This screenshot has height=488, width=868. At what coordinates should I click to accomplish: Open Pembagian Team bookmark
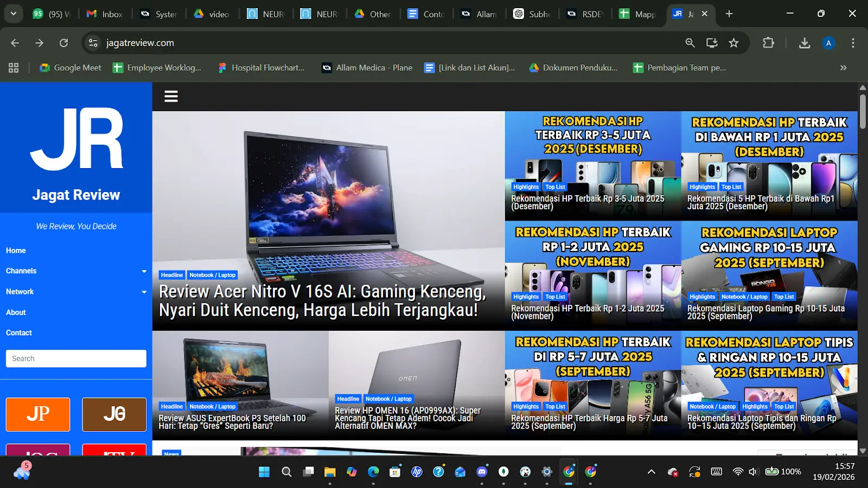(680, 68)
